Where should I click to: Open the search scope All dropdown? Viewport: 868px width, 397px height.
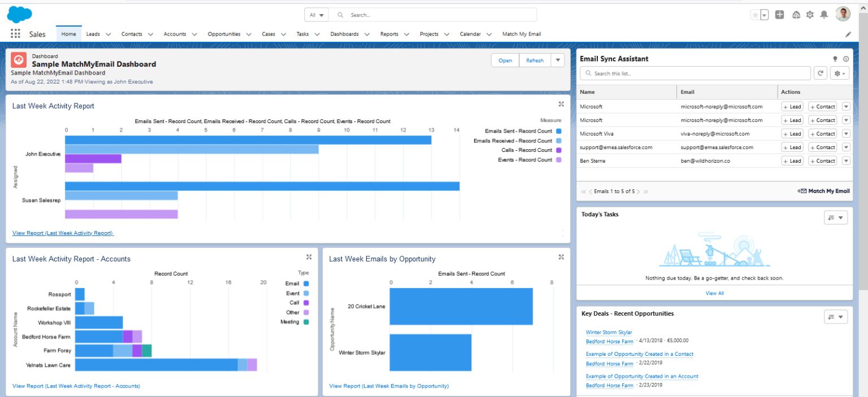316,15
